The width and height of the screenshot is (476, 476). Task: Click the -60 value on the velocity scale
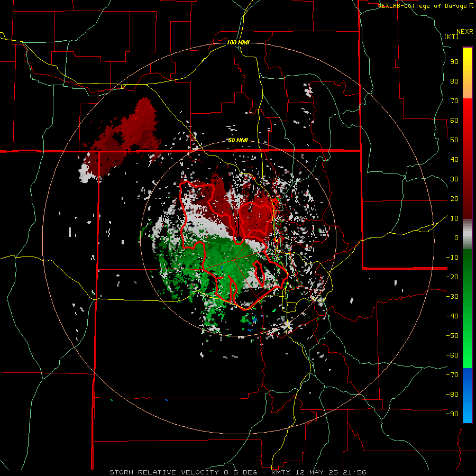point(452,355)
